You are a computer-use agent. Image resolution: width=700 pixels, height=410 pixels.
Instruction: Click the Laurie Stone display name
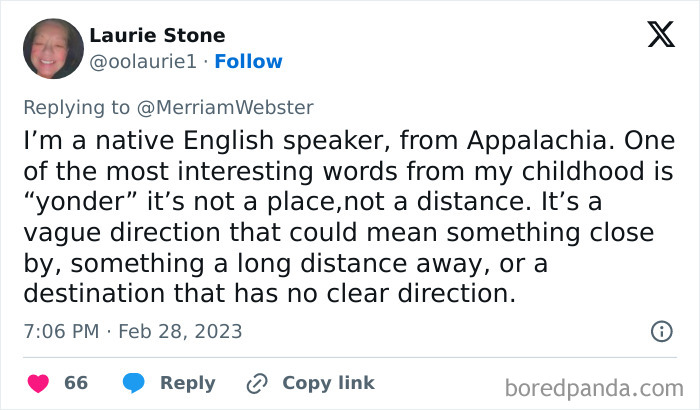(x=157, y=36)
